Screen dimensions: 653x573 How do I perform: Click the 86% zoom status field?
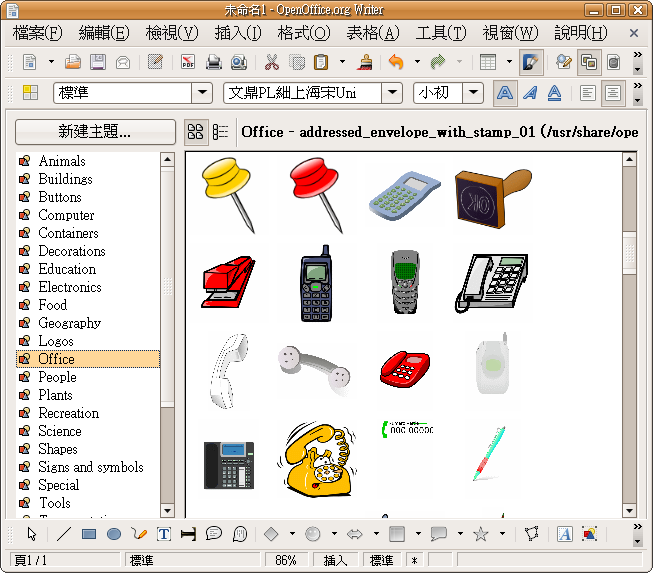click(286, 560)
